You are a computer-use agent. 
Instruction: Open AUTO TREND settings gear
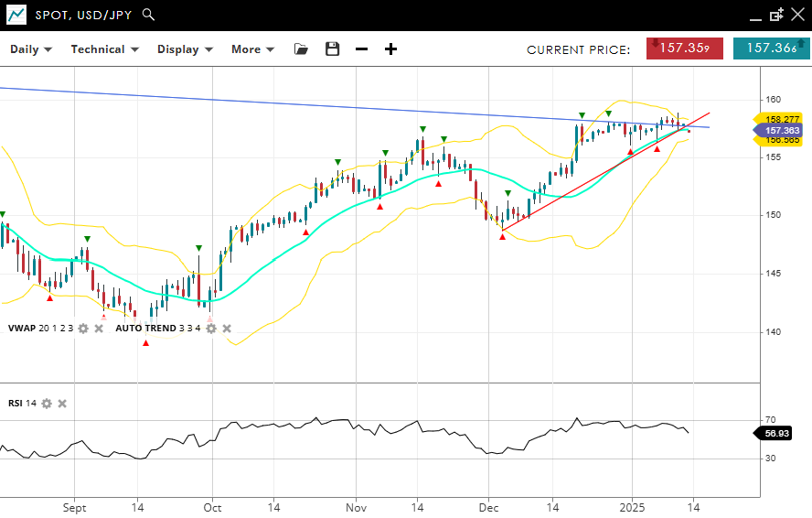[211, 329]
